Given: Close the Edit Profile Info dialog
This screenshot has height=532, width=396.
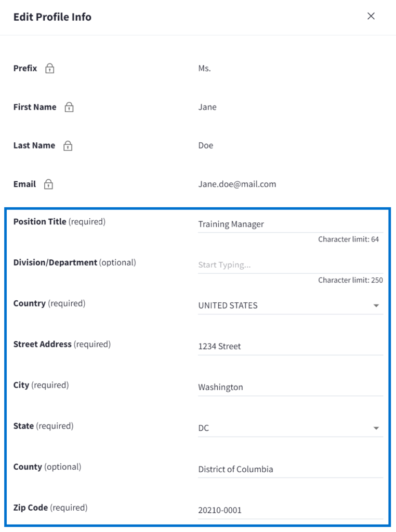Looking at the screenshot, I should (x=371, y=16).
